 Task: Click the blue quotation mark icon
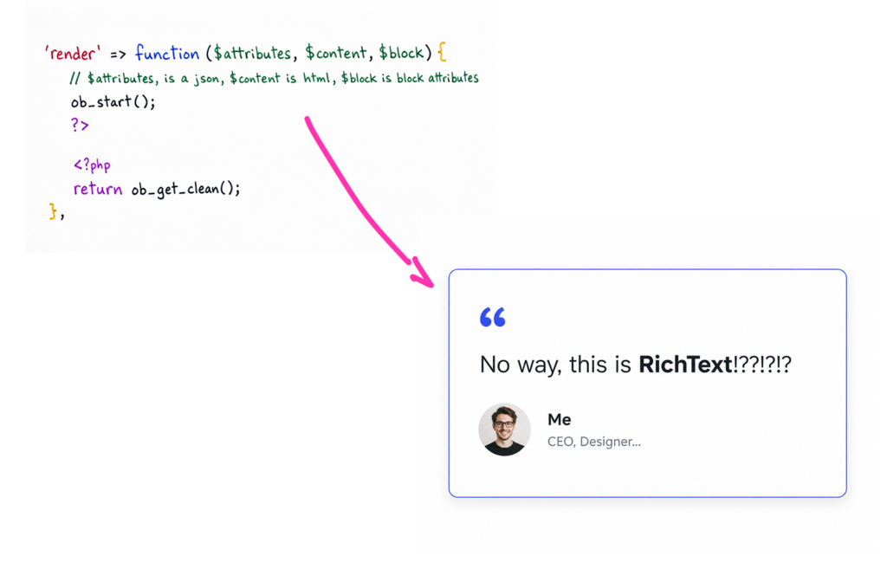point(492,317)
